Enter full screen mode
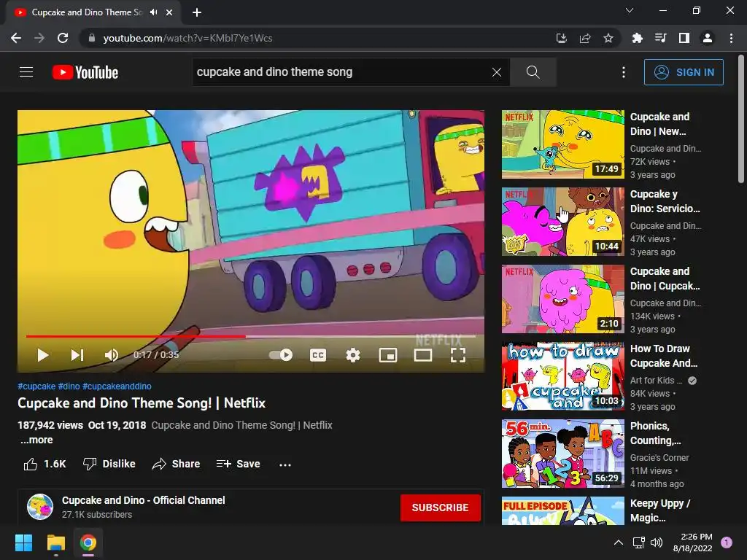 point(458,355)
